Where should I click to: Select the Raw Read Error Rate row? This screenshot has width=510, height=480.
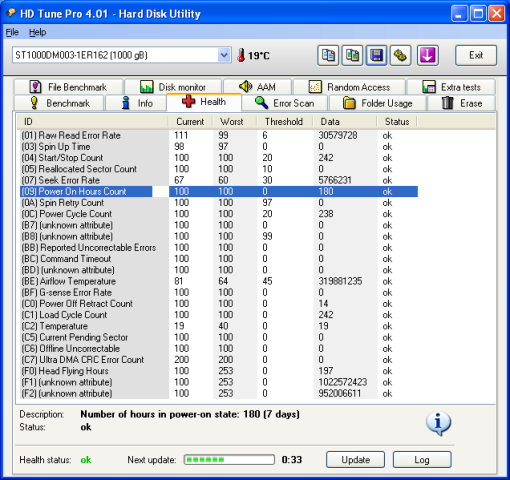[x=219, y=135]
